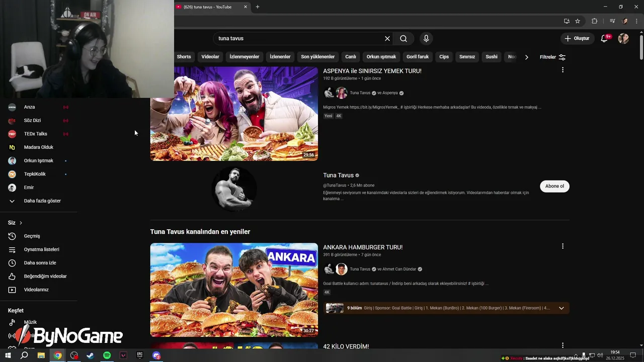Click the magnifier search button
Image resolution: width=644 pixels, height=362 pixels.
(404, 39)
